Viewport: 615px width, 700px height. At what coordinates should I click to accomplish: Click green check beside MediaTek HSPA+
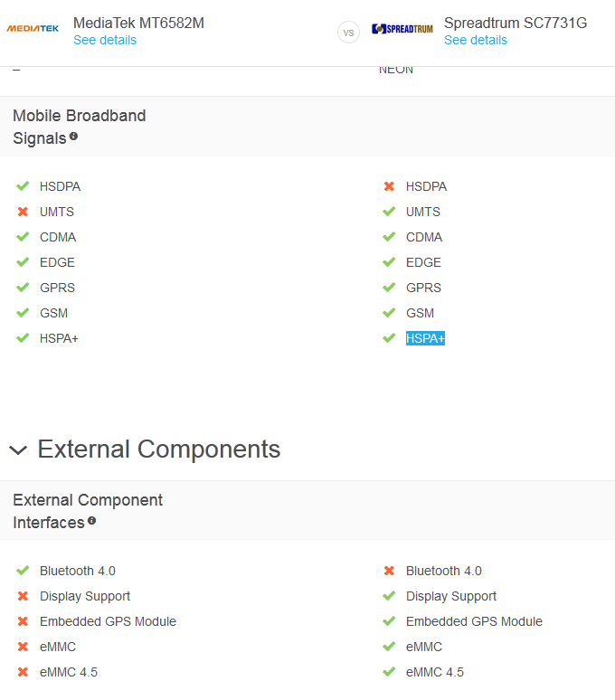(23, 338)
